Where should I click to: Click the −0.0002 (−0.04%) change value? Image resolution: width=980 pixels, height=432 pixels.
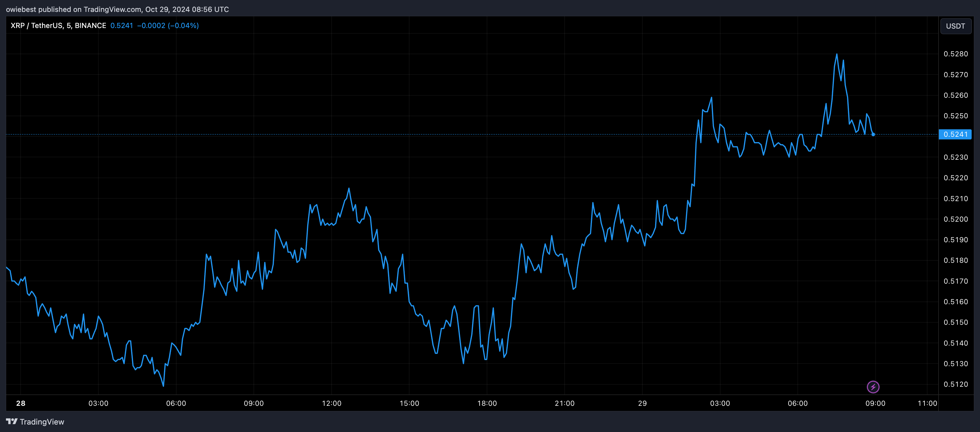[x=168, y=25]
